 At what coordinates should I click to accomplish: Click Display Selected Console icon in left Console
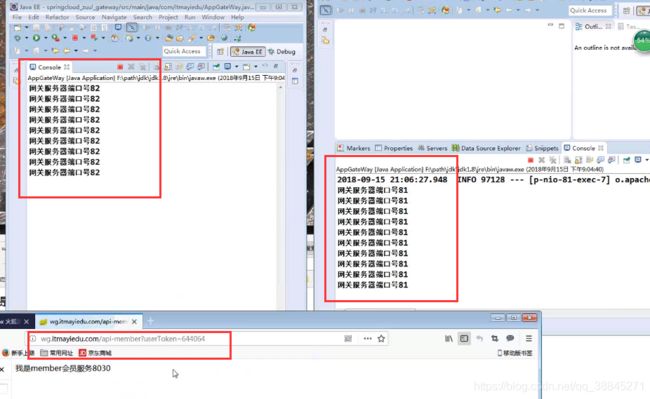(x=227, y=67)
